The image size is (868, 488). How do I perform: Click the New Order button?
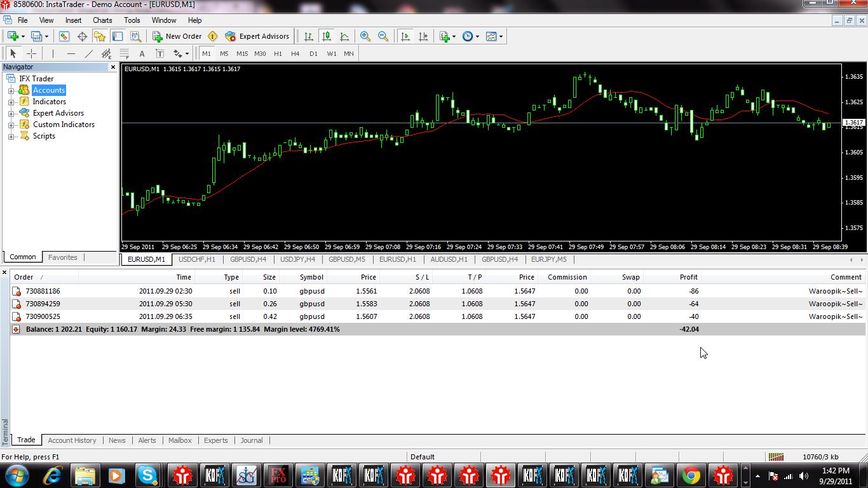click(177, 36)
